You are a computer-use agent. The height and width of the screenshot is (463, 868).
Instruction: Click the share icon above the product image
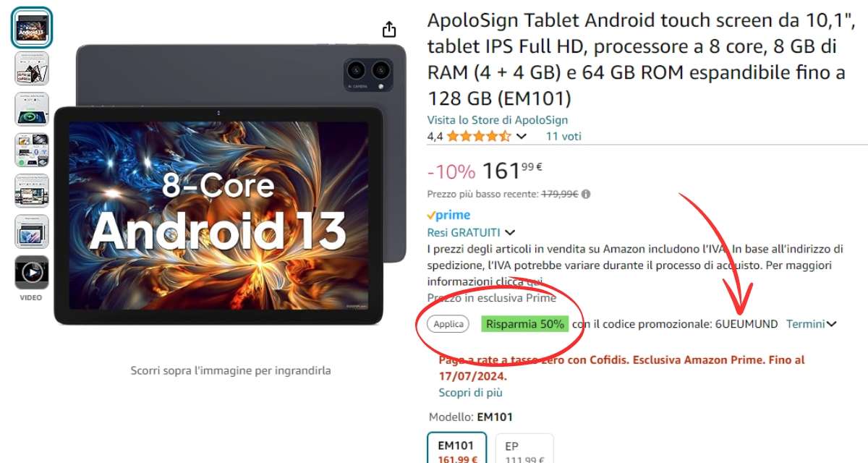pos(389,29)
